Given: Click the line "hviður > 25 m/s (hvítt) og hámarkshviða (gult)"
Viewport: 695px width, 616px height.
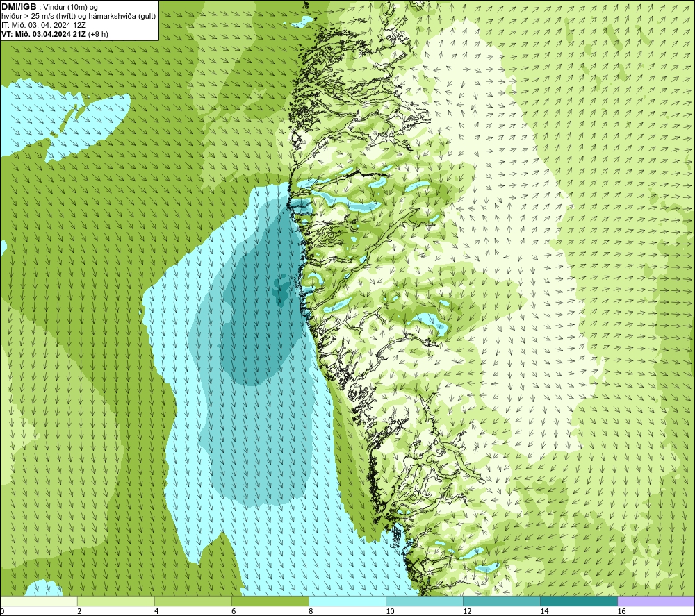Looking at the screenshot, I should (79, 17).
